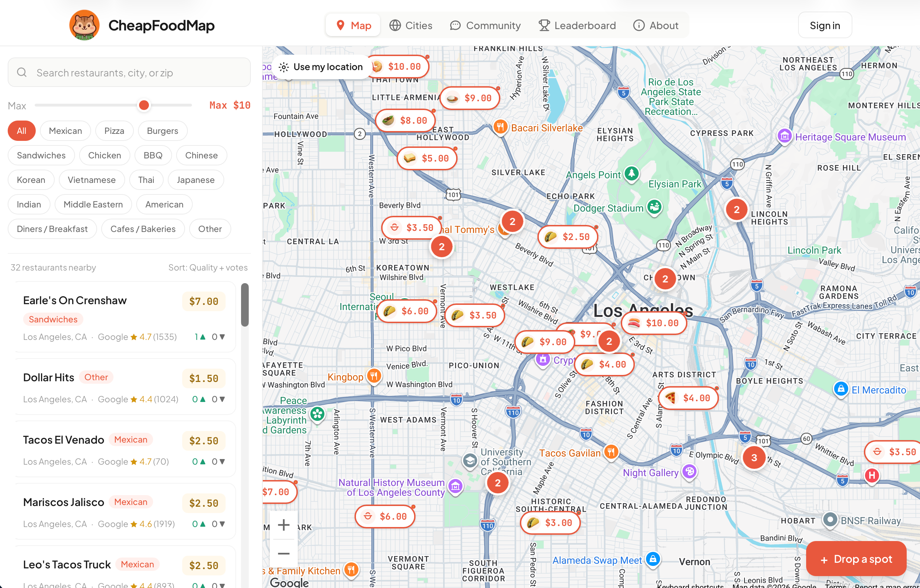920x588 pixels.
Task: Select the $6.00 taco marker in Koreatown
Action: point(406,311)
